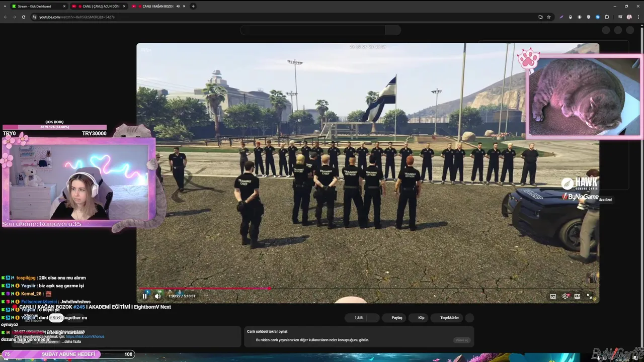Open media controls icon in toolbar
This screenshot has height=362, width=644.
click(x=619, y=17)
